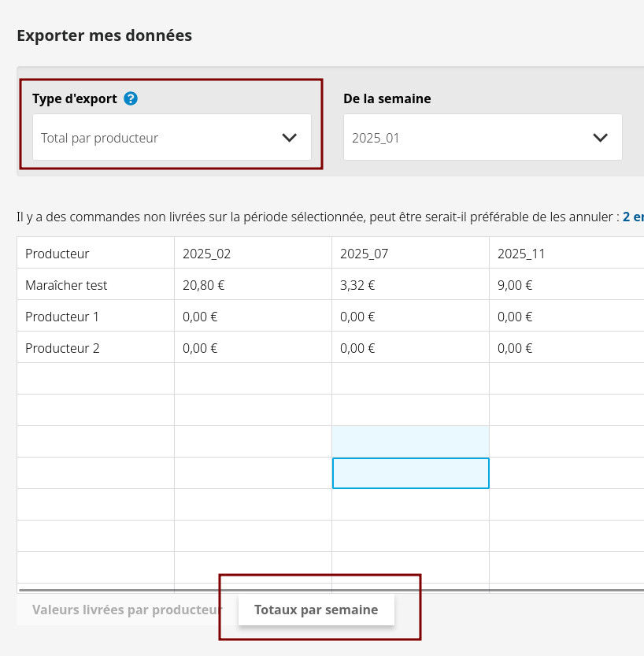Image resolution: width=644 pixels, height=656 pixels.
Task: Click the 20,80 € cell
Action: pyautogui.click(x=253, y=285)
